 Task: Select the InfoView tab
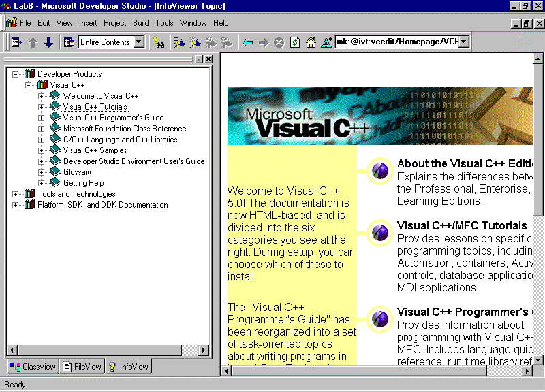coord(129,367)
